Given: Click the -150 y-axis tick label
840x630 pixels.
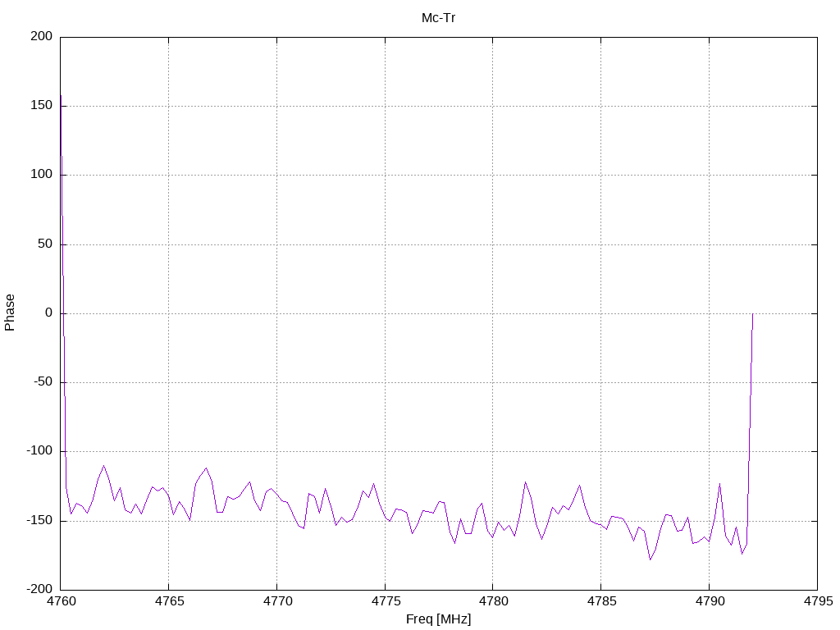Looking at the screenshot, I should 39,521.
